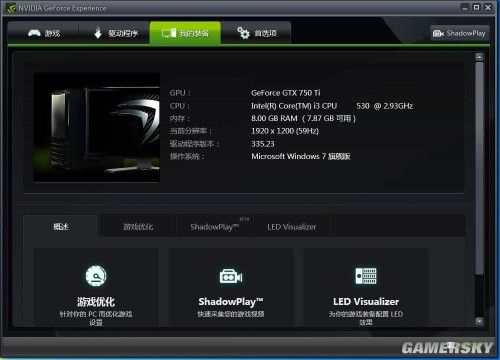Click the scrollbar up arrow
Screen dimensions: 500x360
479,57
